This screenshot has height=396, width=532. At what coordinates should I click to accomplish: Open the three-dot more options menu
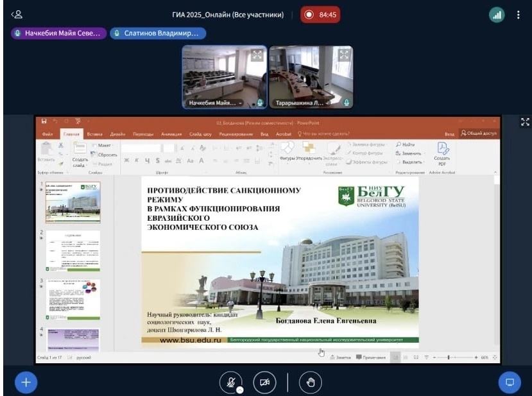pos(518,15)
